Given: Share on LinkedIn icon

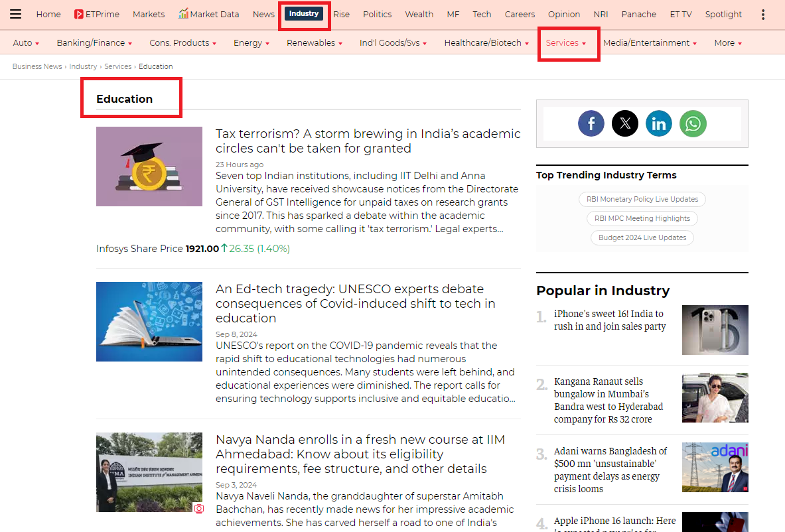Looking at the screenshot, I should coord(658,123).
